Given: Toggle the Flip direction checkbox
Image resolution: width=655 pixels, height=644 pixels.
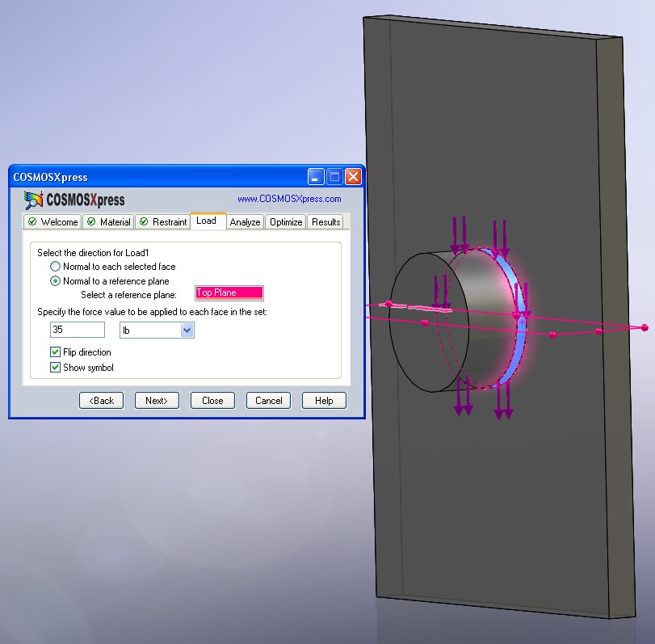Looking at the screenshot, I should point(55,351).
